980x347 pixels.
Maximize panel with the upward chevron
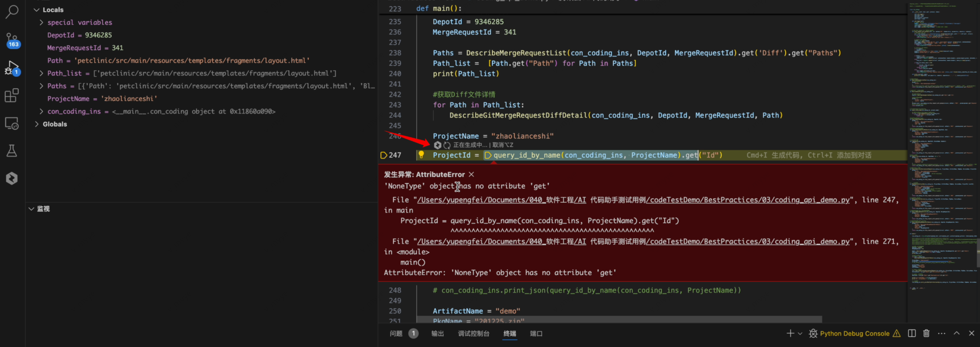[x=956, y=333]
